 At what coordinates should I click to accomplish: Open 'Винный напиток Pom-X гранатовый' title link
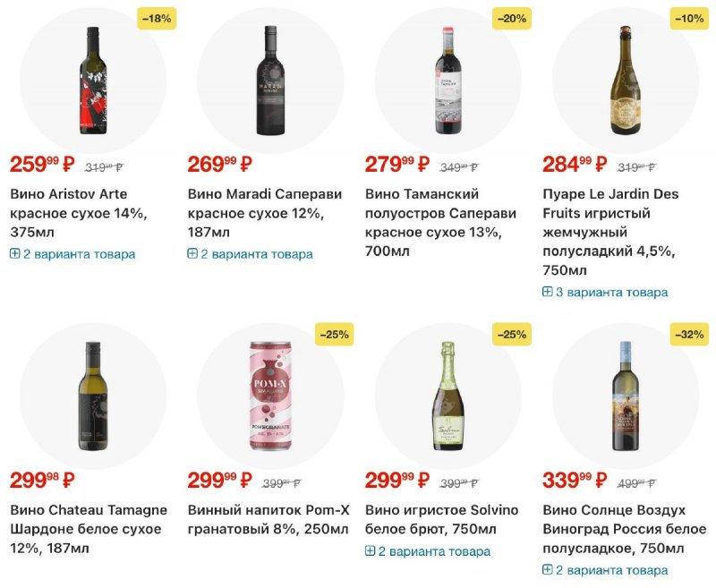click(x=268, y=519)
